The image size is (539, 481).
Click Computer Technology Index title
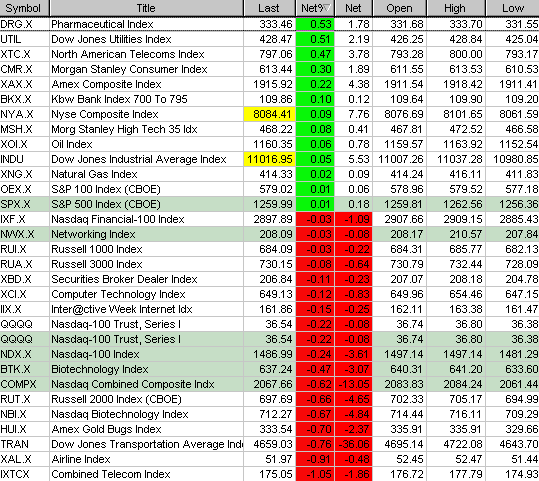tap(118, 294)
